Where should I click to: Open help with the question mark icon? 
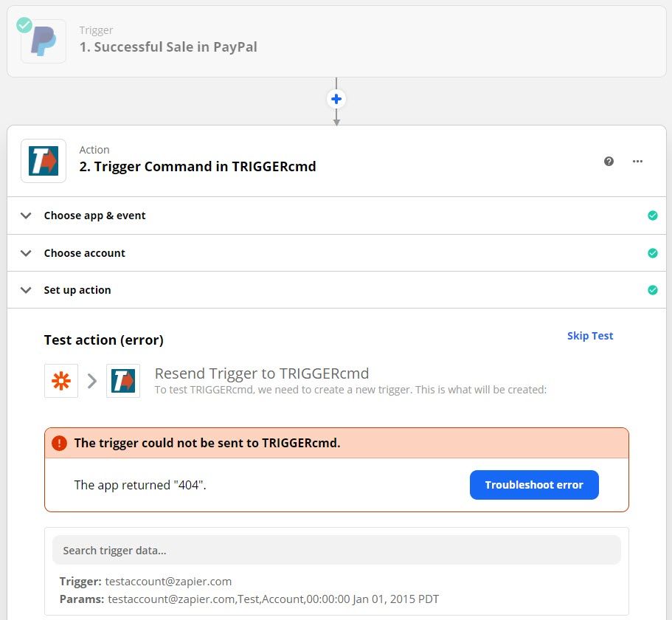click(x=609, y=161)
